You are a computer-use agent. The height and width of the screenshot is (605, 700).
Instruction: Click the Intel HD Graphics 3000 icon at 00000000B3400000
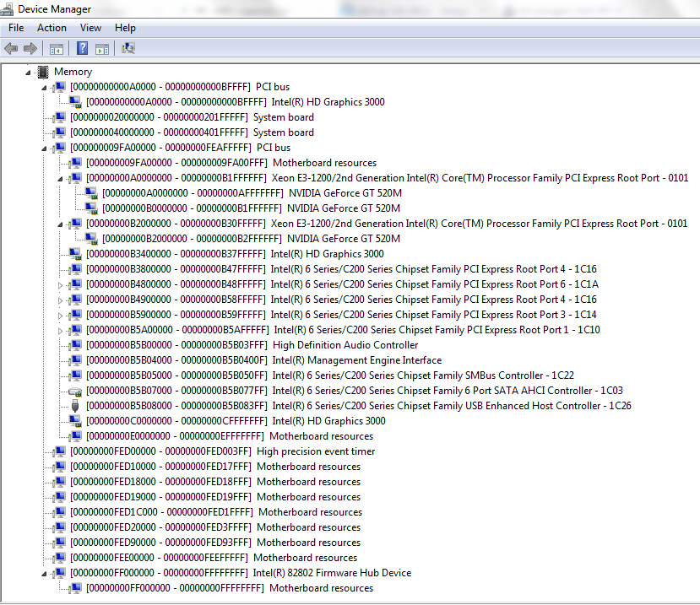75,254
